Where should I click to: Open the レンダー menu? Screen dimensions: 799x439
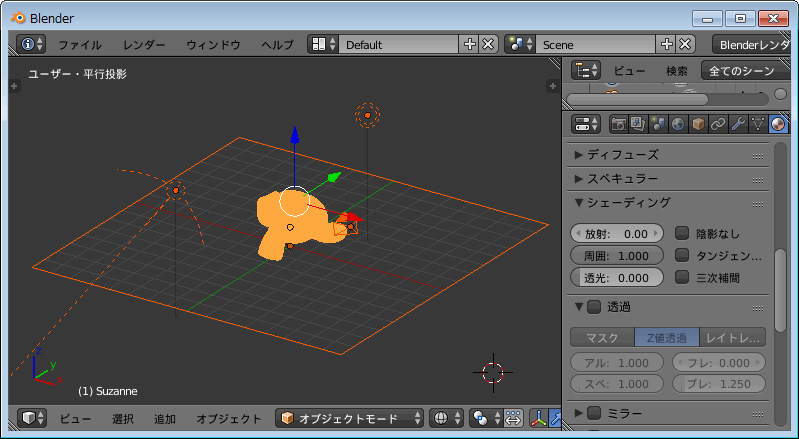click(144, 45)
